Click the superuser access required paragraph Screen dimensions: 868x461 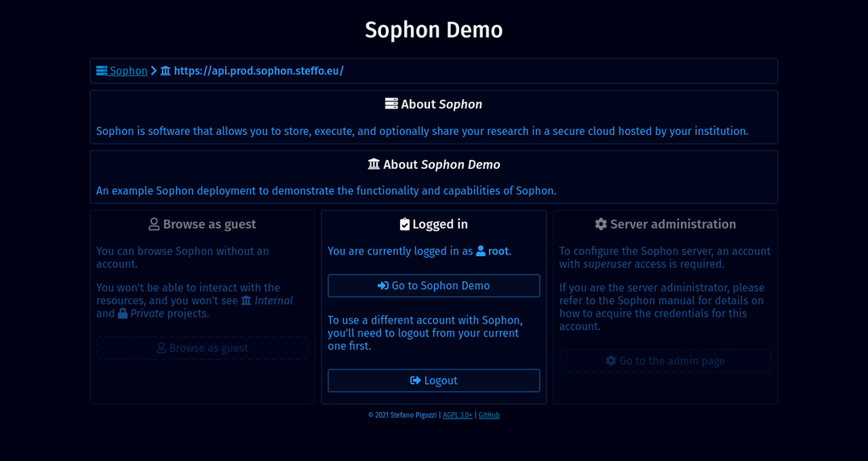click(665, 257)
